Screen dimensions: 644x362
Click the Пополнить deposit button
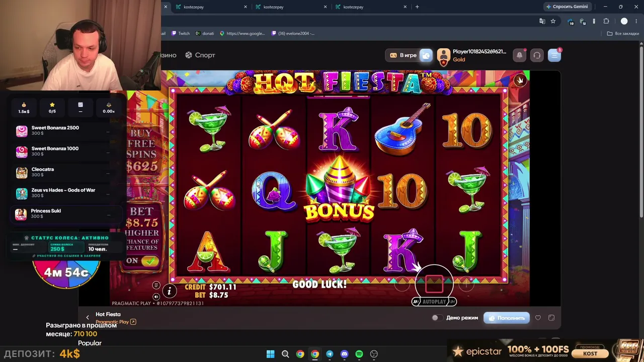[x=507, y=318]
